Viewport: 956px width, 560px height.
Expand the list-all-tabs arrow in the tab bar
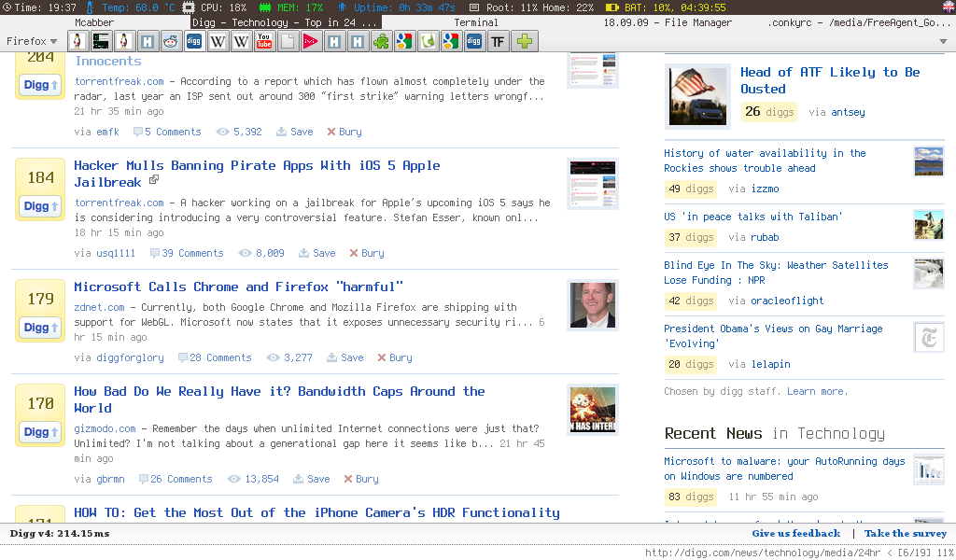(x=943, y=41)
